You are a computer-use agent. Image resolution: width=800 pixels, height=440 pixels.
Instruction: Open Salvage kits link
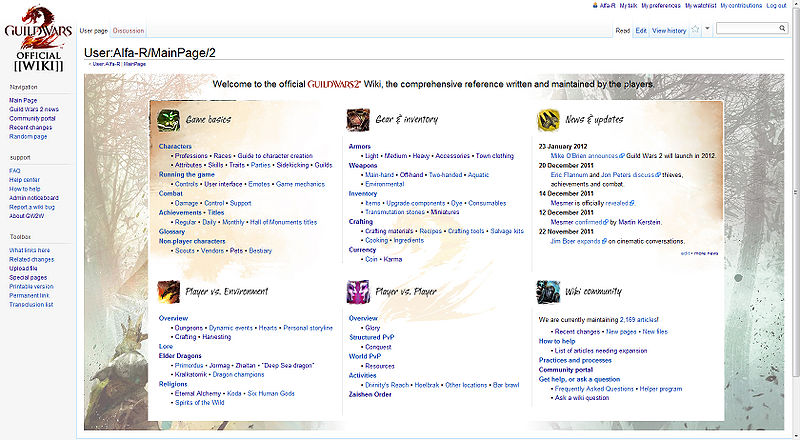coord(507,231)
